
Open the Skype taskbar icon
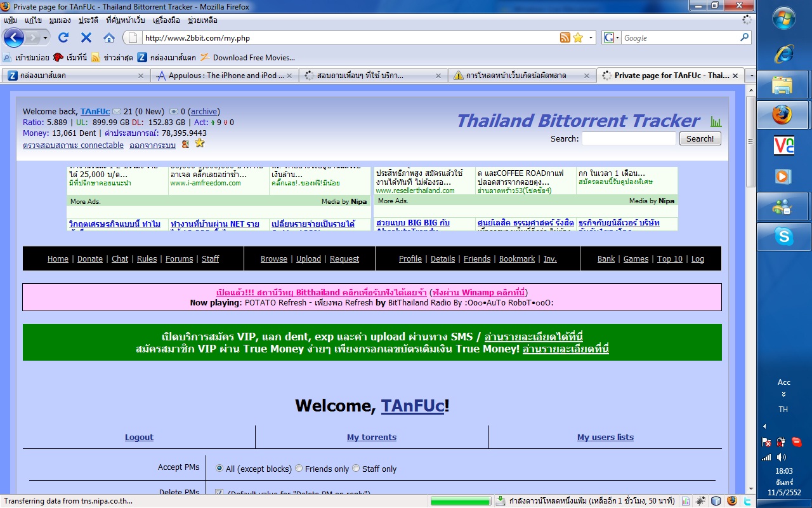(783, 237)
